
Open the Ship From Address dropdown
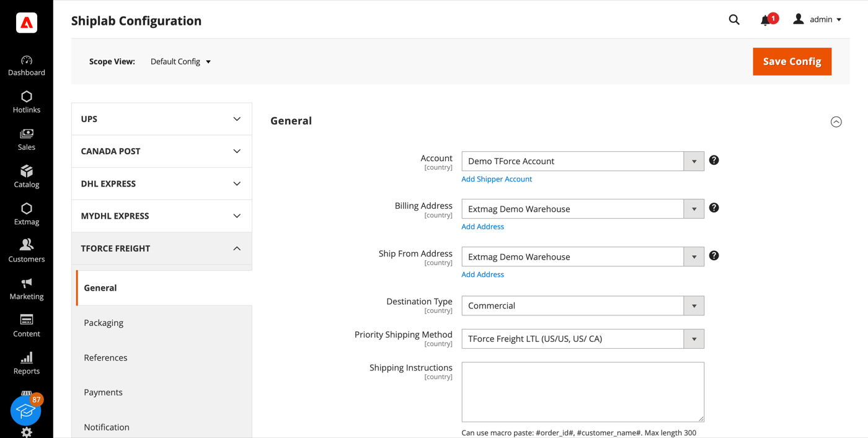tap(583, 256)
